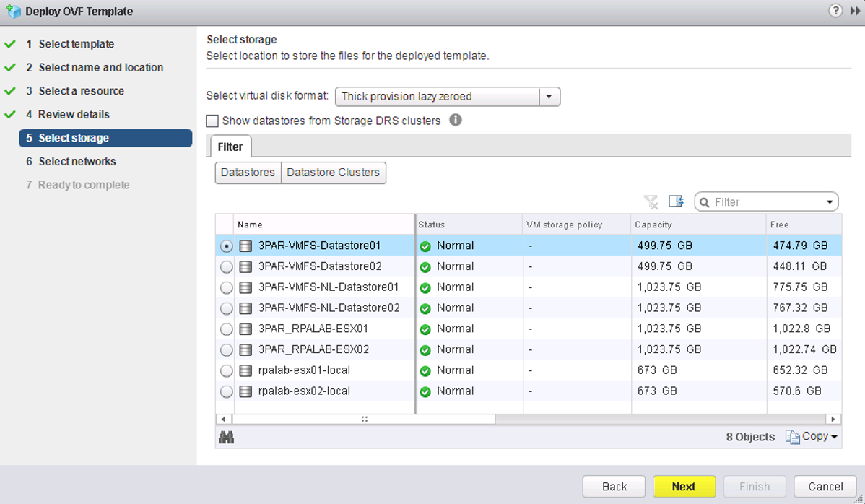Click inside the Filter search field
865x504 pixels.
coord(767,202)
